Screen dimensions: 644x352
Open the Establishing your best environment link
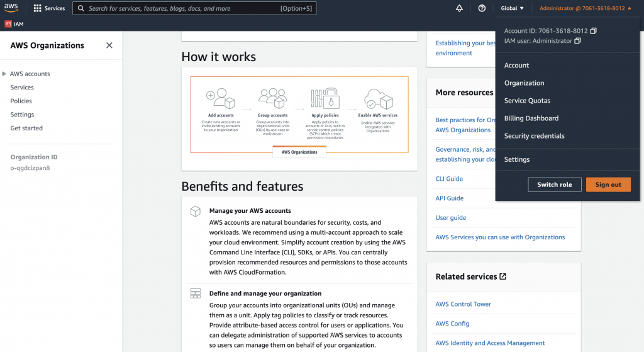click(465, 48)
